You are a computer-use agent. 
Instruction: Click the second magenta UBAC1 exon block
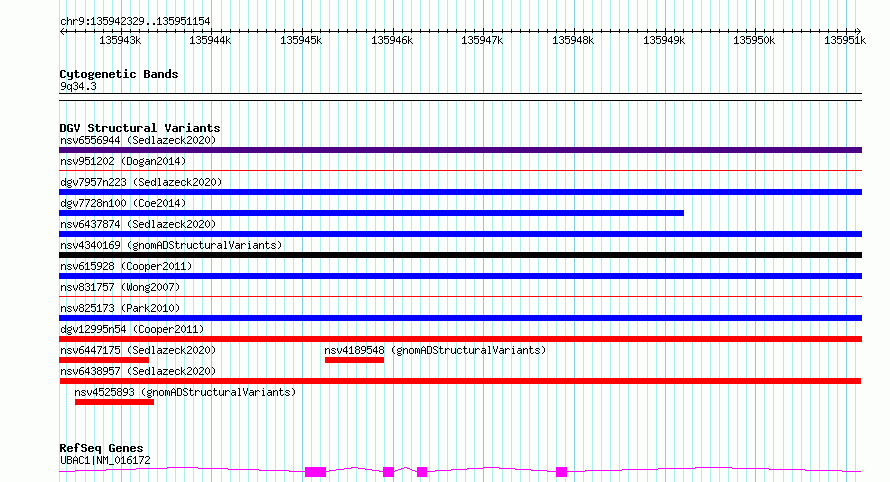388,472
